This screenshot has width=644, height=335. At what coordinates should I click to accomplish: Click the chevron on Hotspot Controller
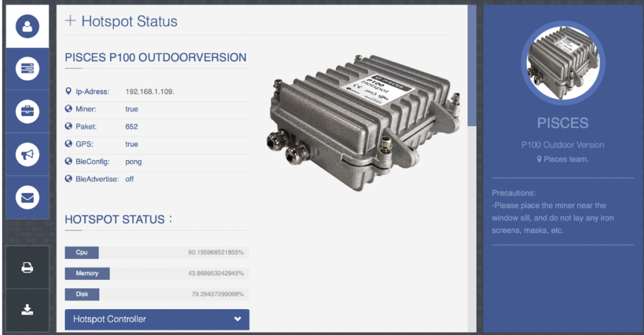[x=237, y=319]
